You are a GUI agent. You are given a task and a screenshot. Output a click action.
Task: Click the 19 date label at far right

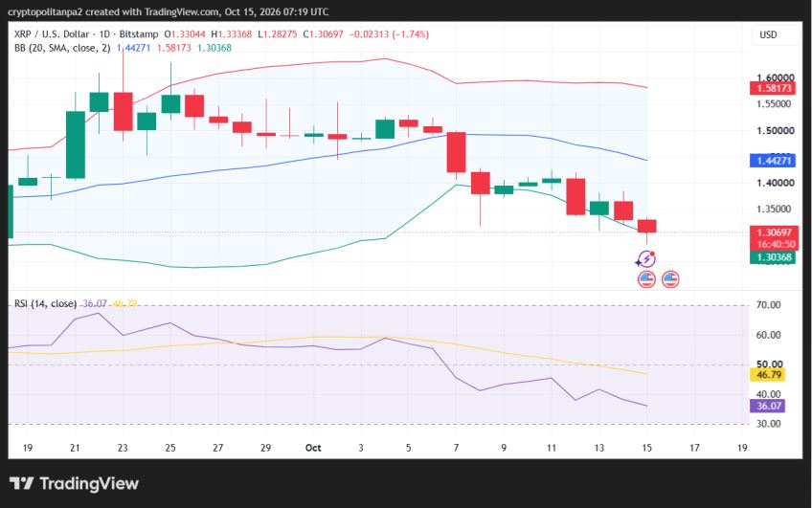tap(742, 448)
